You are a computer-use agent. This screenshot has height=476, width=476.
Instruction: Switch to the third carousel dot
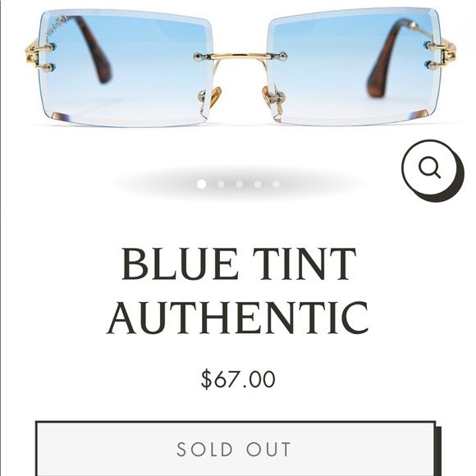pyautogui.click(x=239, y=184)
